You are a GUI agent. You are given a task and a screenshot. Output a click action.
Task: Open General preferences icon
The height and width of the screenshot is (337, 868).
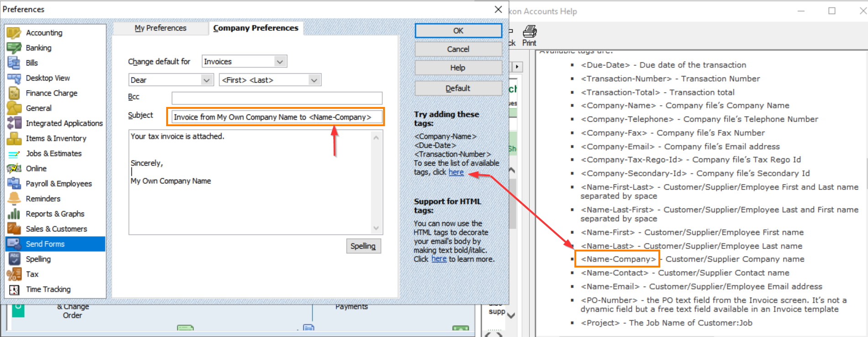point(14,108)
